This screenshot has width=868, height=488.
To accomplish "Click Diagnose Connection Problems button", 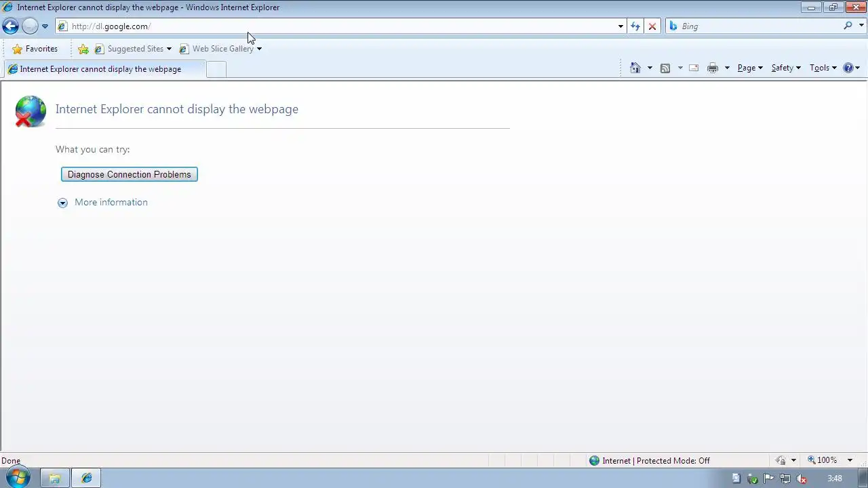I will 130,174.
